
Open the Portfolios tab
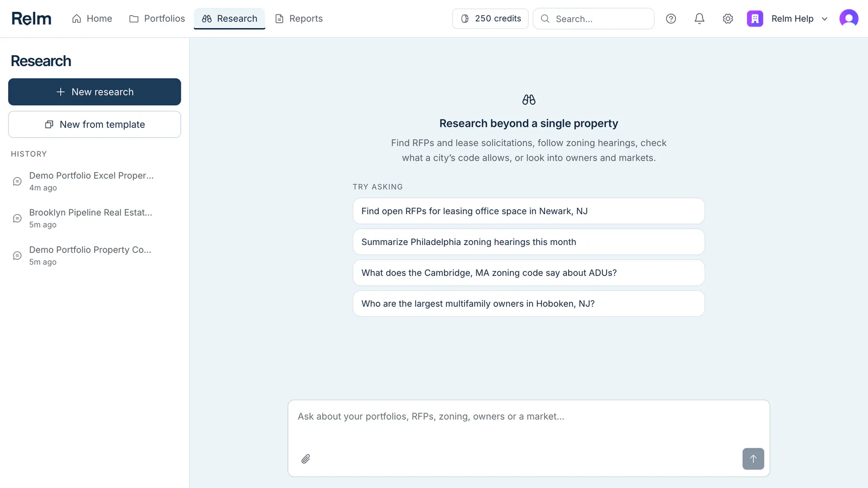[x=157, y=18]
